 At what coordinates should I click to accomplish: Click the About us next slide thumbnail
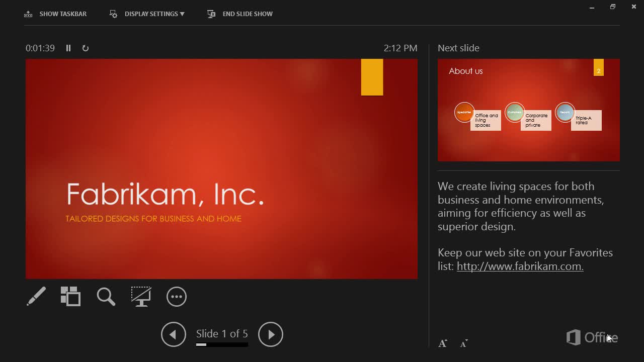pyautogui.click(x=529, y=110)
